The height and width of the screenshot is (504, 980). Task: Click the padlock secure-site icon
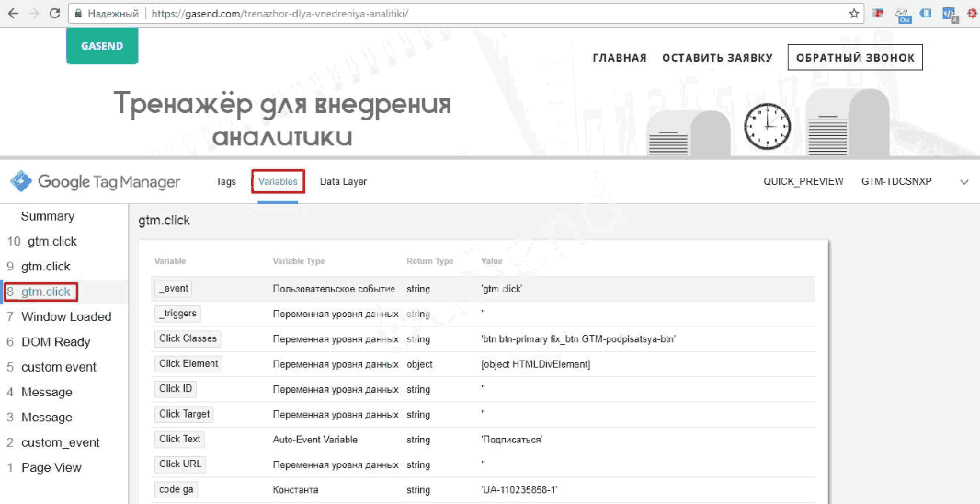[x=79, y=13]
